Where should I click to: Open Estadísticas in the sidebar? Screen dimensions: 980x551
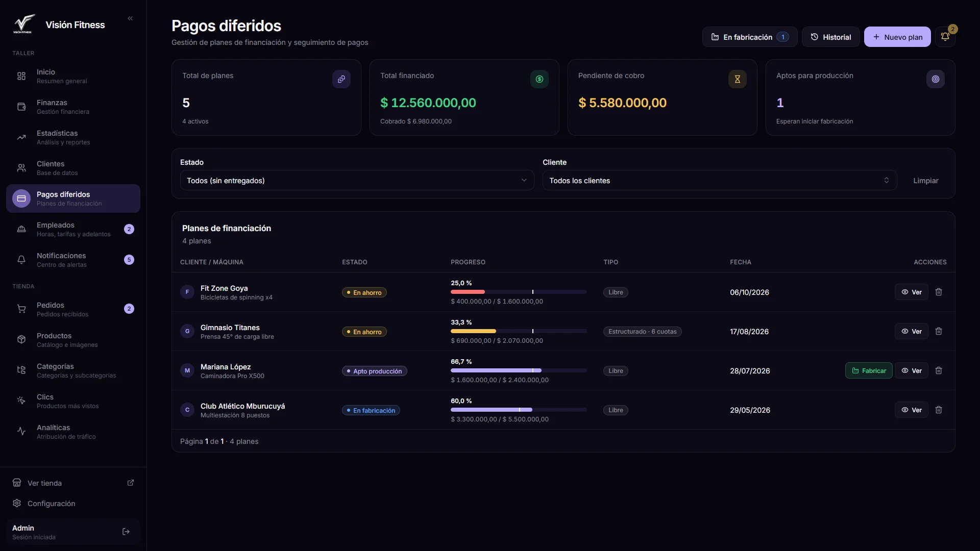73,137
